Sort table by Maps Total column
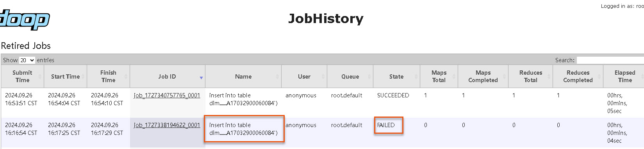The height and width of the screenshot is (149, 644). (439, 77)
